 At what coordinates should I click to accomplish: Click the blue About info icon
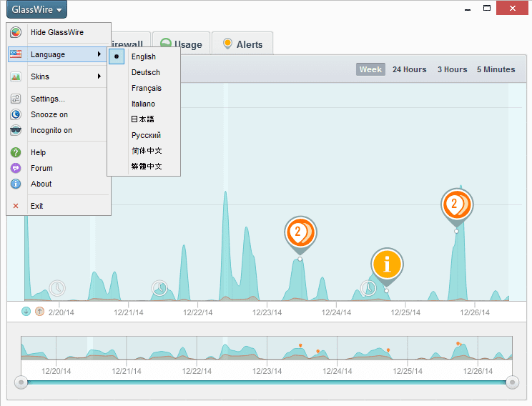[16, 184]
